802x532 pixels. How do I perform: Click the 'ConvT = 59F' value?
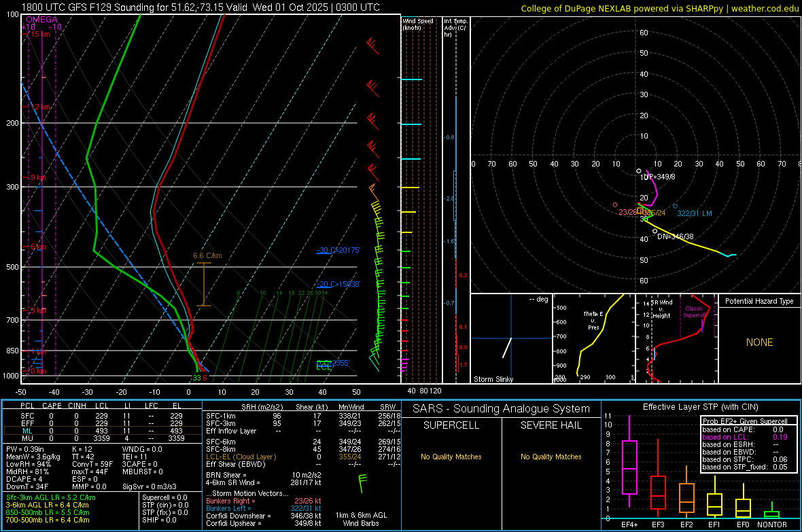click(92, 464)
